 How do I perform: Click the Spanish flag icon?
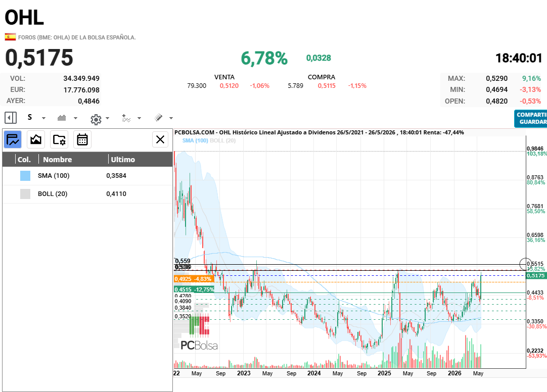click(x=10, y=37)
